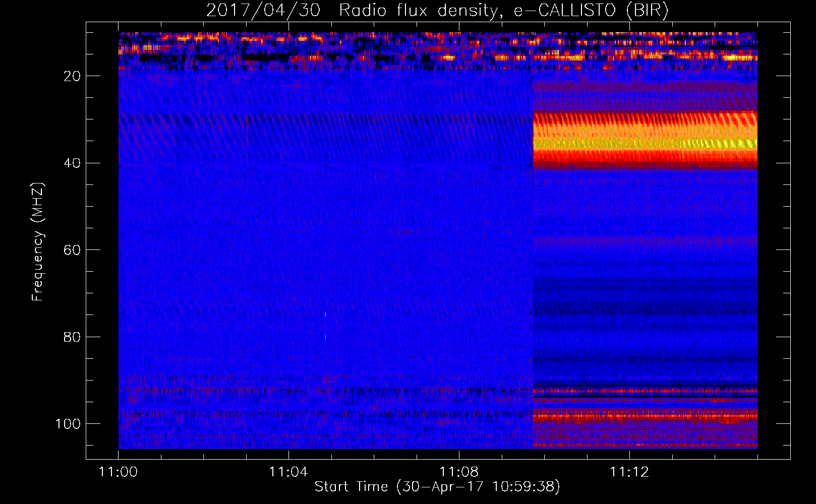This screenshot has width=816, height=504.
Task: Click the 11:12 time tick label
Action: (629, 472)
